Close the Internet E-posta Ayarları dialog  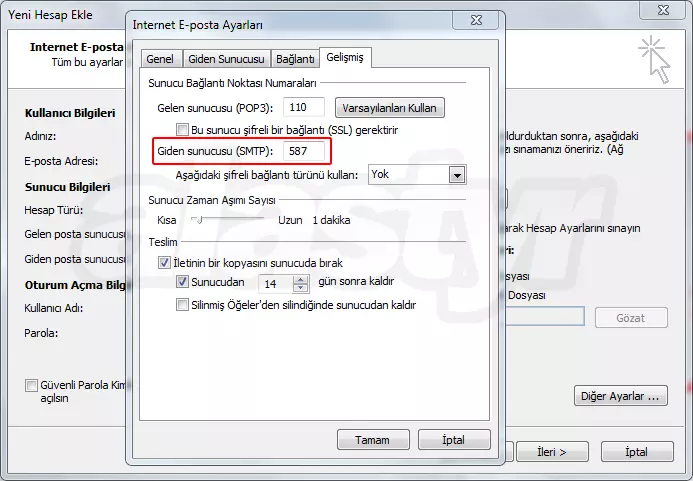coord(476,20)
